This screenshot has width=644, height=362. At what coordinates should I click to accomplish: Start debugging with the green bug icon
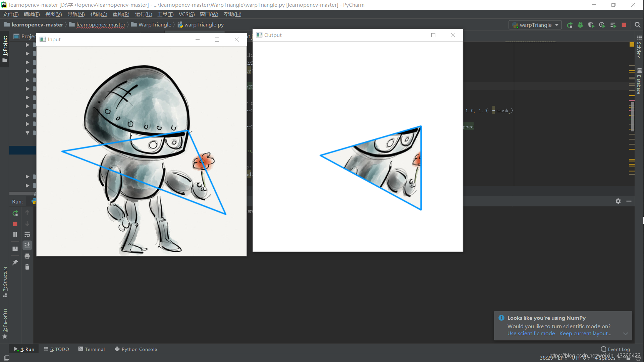pos(580,25)
